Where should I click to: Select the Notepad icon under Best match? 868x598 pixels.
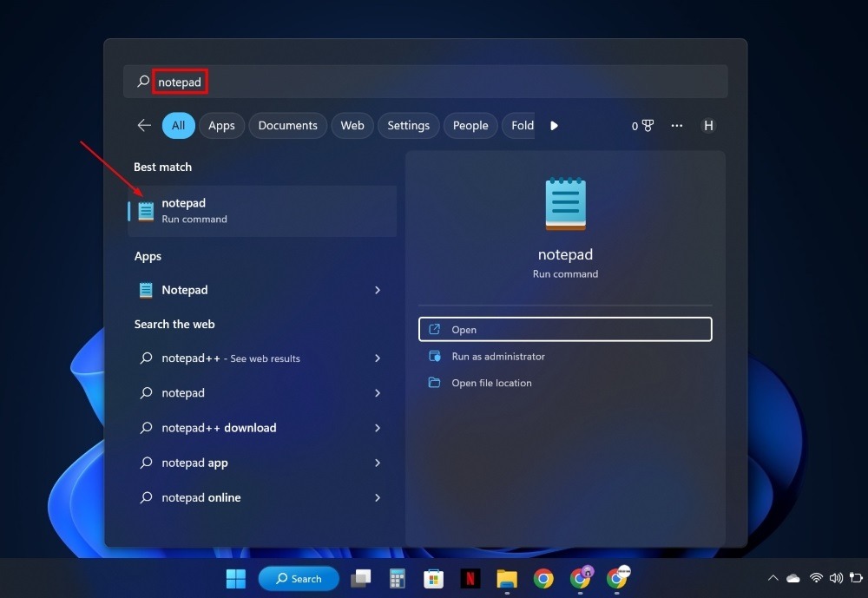coord(145,210)
